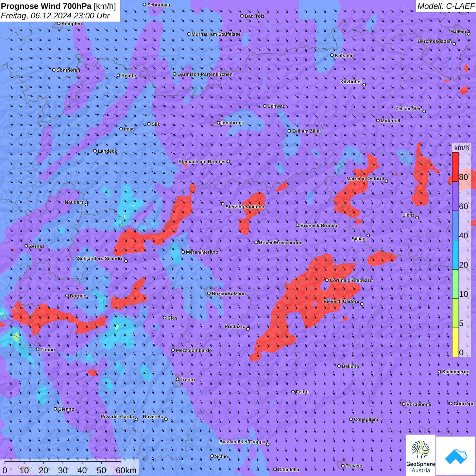This screenshot has width=476, height=476.
Task: Click the Sonthofen label
Action: click(x=68, y=70)
